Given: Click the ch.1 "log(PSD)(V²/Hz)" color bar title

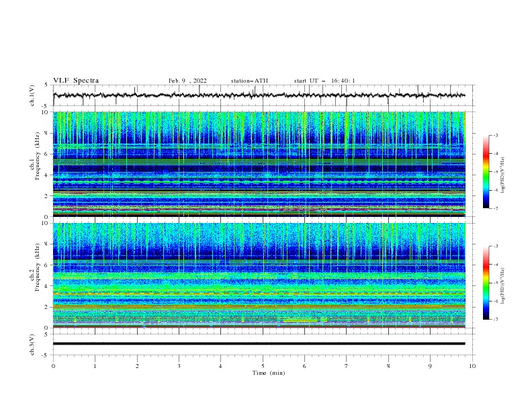Looking at the screenshot, I should tap(503, 175).
